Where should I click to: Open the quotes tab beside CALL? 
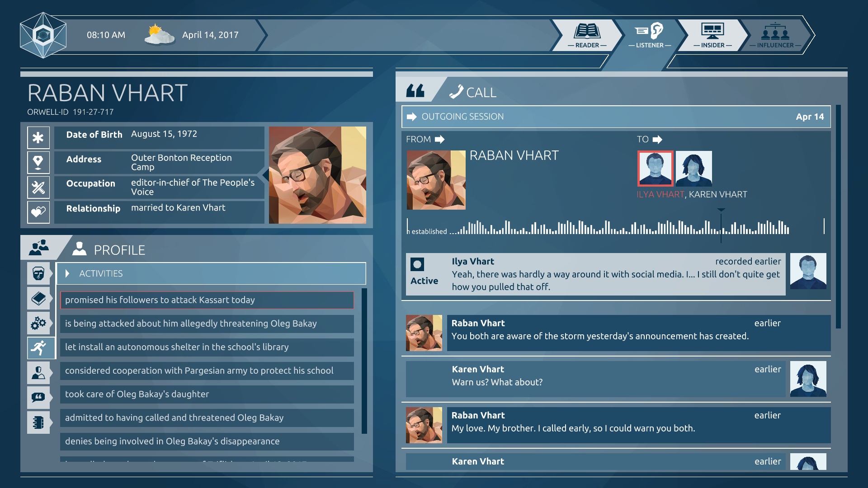tap(415, 91)
